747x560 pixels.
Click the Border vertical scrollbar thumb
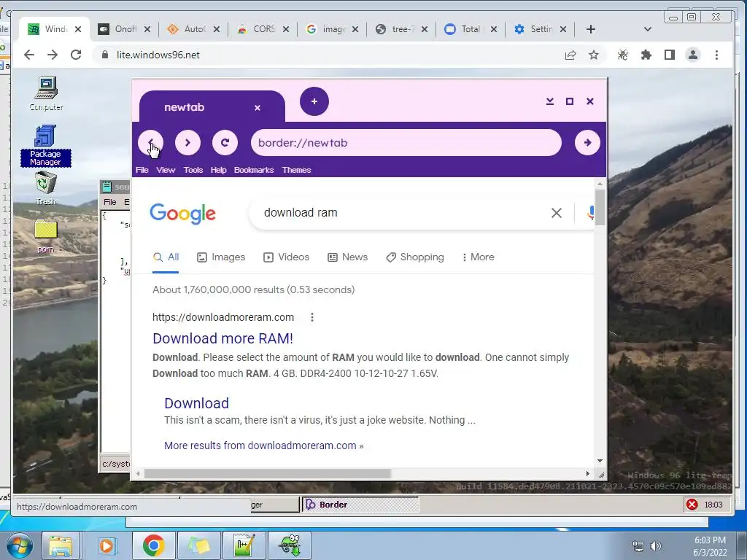(x=600, y=207)
